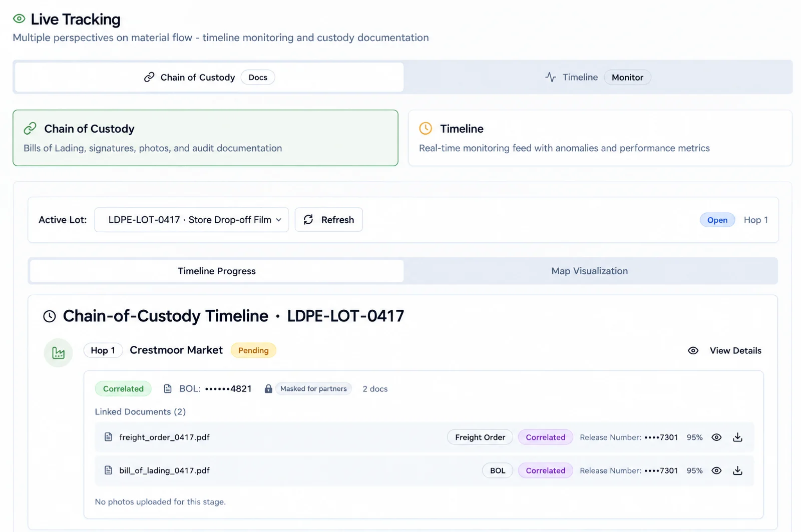Select the Timeline real-time monitoring card
Screen dimensions: 801x532
tap(600, 138)
